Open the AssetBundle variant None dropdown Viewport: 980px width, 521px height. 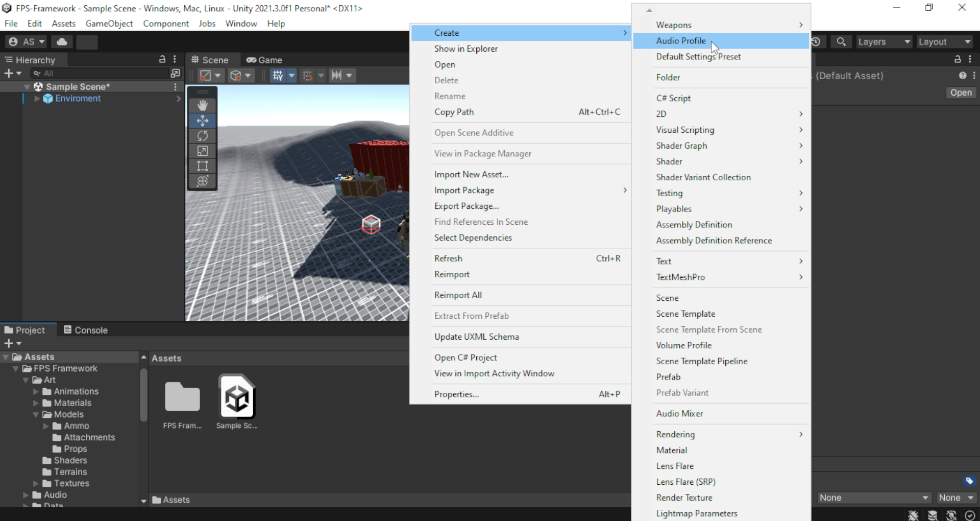957,498
